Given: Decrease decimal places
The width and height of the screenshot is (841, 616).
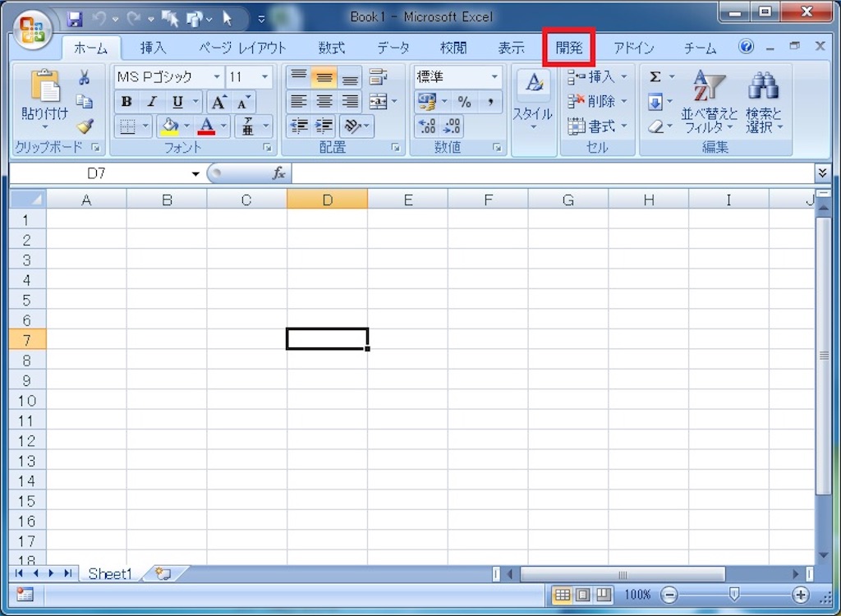Looking at the screenshot, I should (453, 126).
